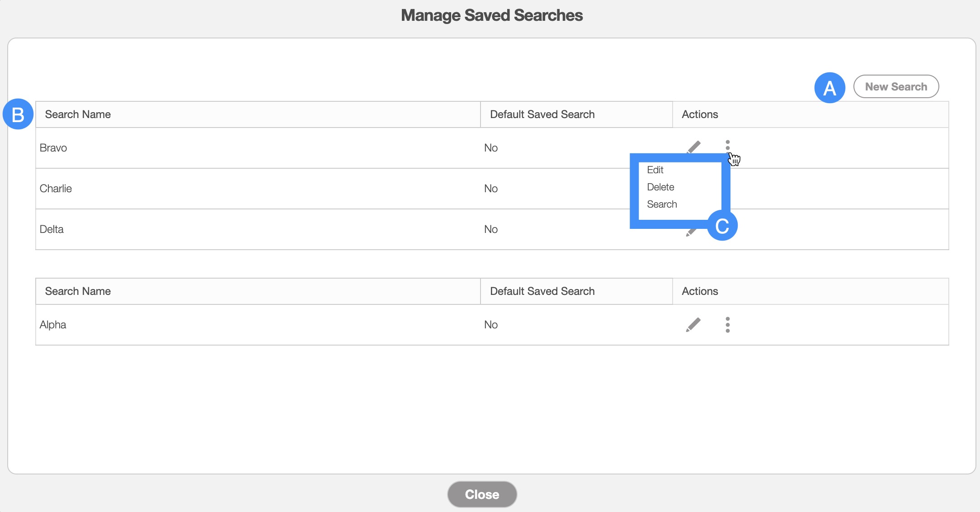980x512 pixels.
Task: Select Search in the popup menu
Action: click(x=662, y=204)
